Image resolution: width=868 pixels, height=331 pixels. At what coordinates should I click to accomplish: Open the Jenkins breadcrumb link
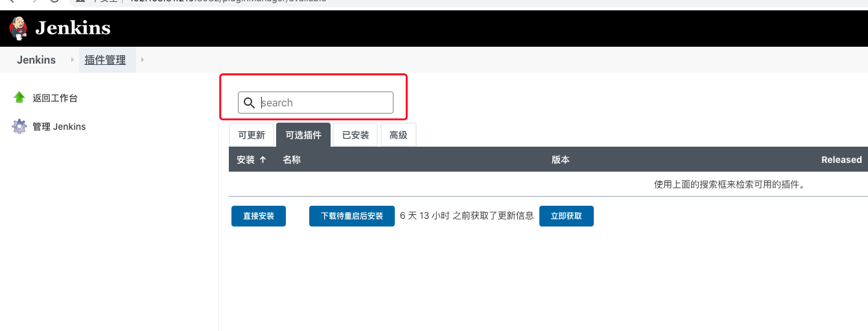tap(36, 60)
